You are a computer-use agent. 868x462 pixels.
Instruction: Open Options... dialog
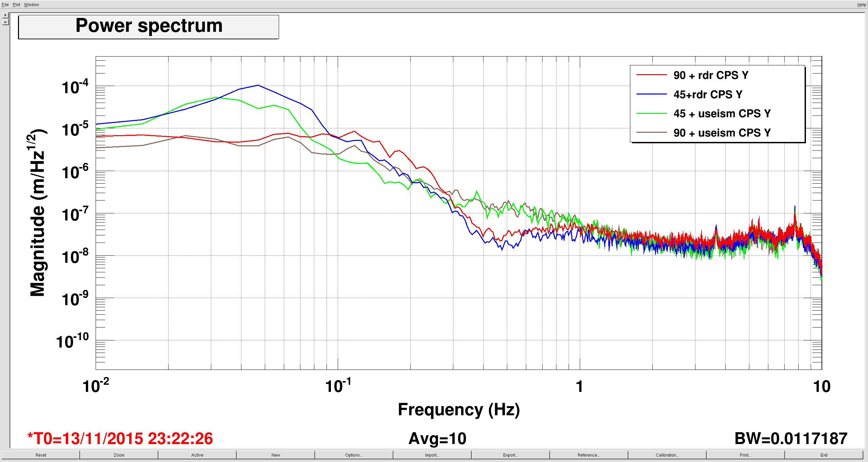(354, 455)
